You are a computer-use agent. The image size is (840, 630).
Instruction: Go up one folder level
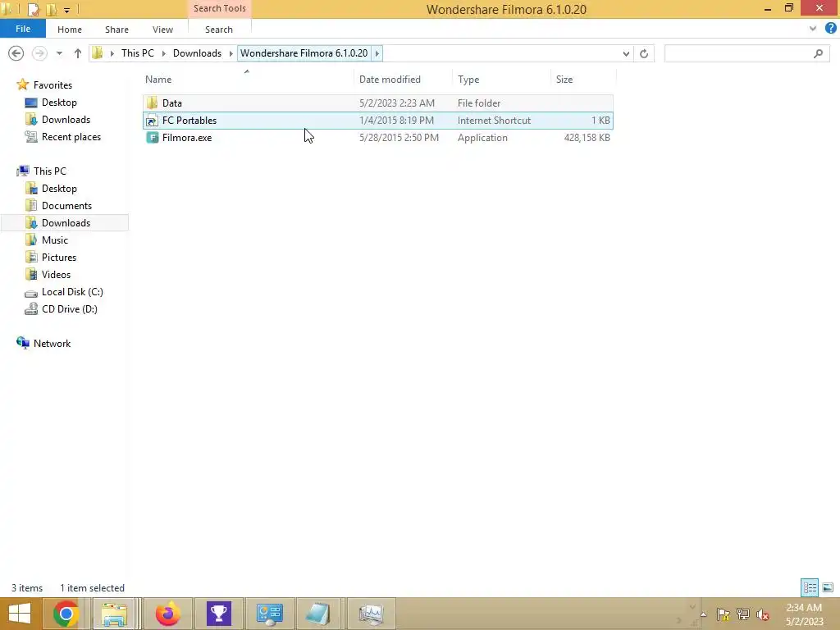tap(78, 53)
